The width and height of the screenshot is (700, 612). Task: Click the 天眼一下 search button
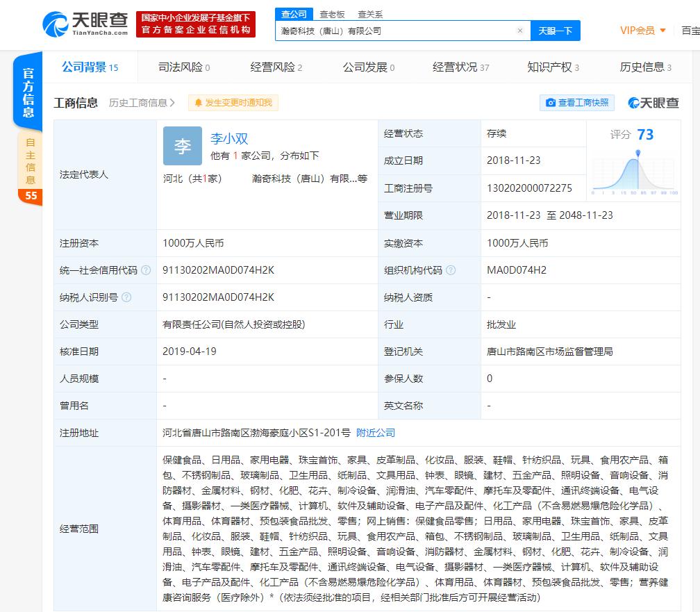click(555, 31)
